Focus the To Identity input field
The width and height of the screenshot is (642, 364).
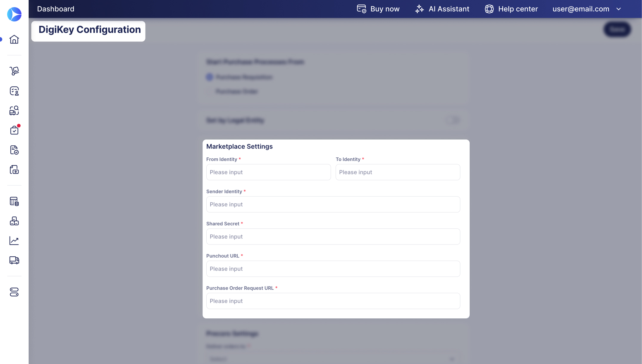click(x=398, y=172)
